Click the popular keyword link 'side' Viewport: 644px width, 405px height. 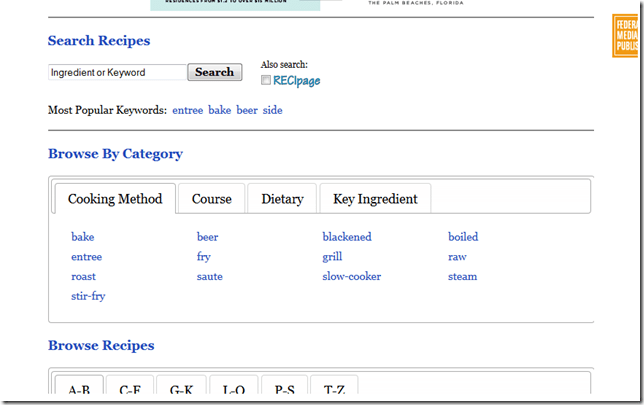tap(272, 110)
